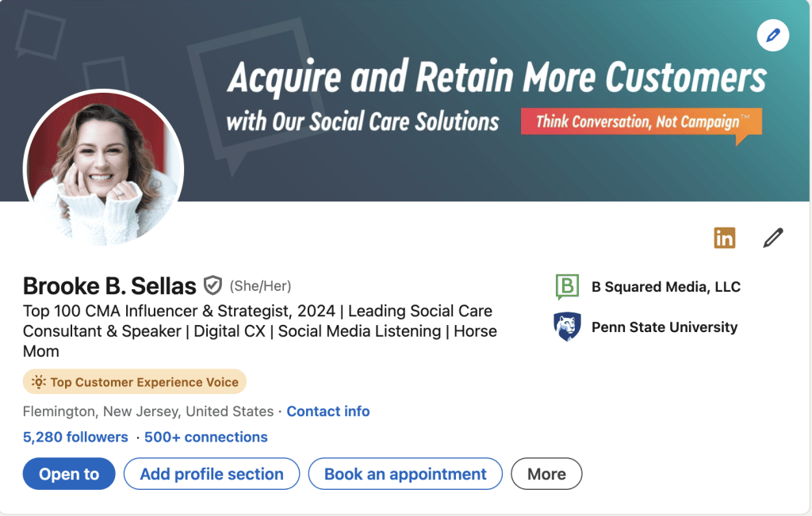
Task: Click the verification shield beside the name
Action: coord(213,285)
